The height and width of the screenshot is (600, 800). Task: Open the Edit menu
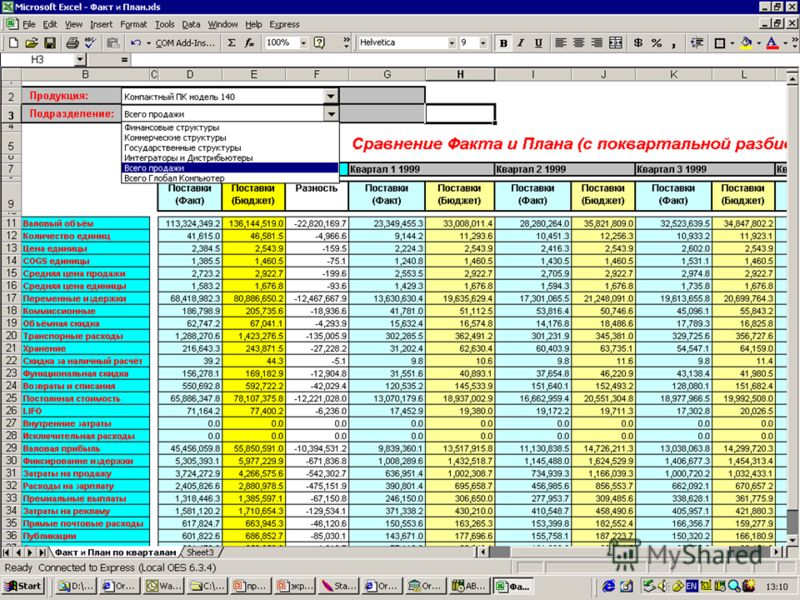(49, 24)
